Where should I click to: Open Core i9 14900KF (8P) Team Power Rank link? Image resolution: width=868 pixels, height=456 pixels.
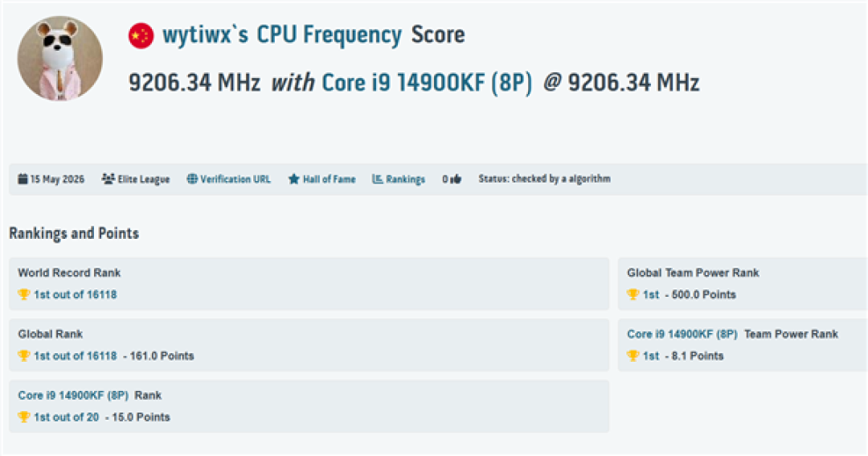(x=682, y=334)
